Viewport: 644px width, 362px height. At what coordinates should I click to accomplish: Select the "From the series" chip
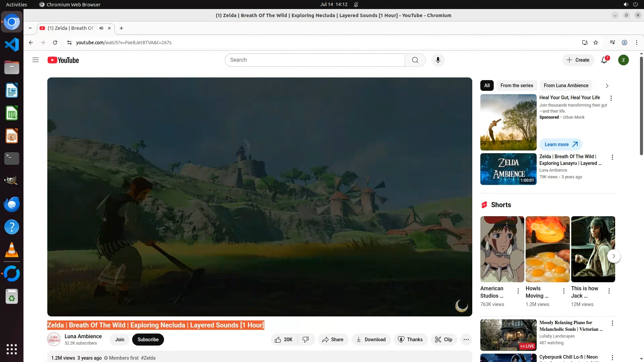pyautogui.click(x=517, y=85)
